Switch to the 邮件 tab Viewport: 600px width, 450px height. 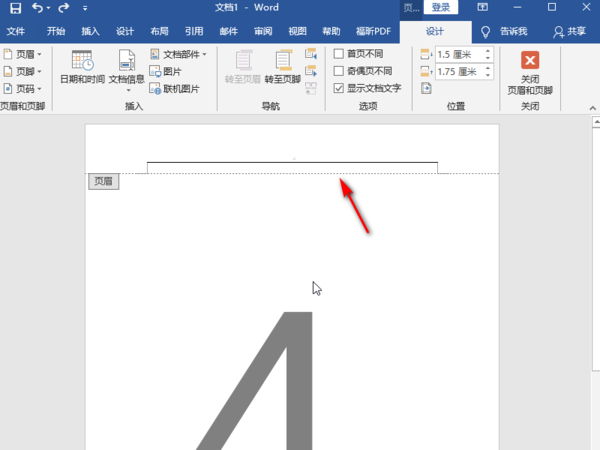(x=228, y=31)
